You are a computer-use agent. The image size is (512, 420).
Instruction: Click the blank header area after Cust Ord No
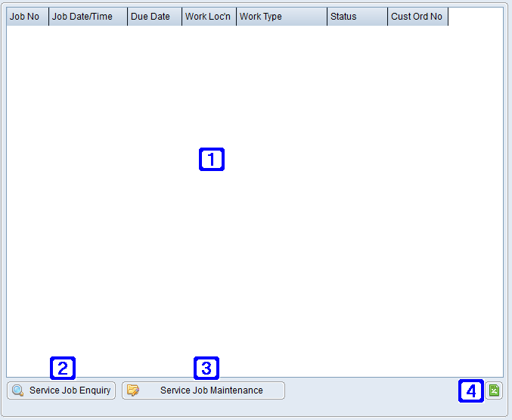click(475, 17)
